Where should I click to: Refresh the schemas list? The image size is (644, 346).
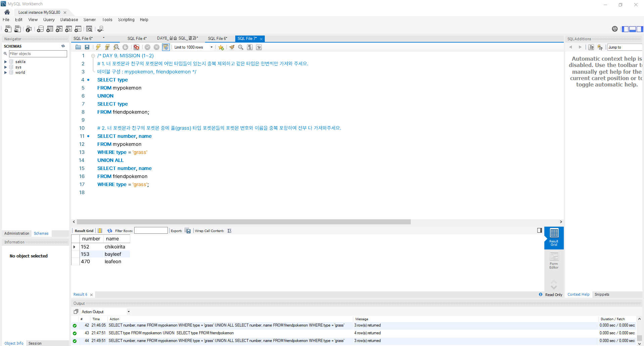point(63,46)
